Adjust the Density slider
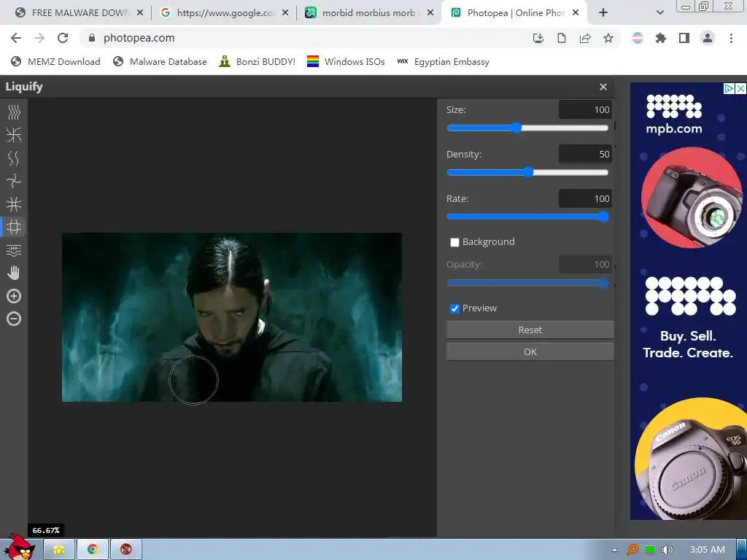This screenshot has height=560, width=747. 527,172
